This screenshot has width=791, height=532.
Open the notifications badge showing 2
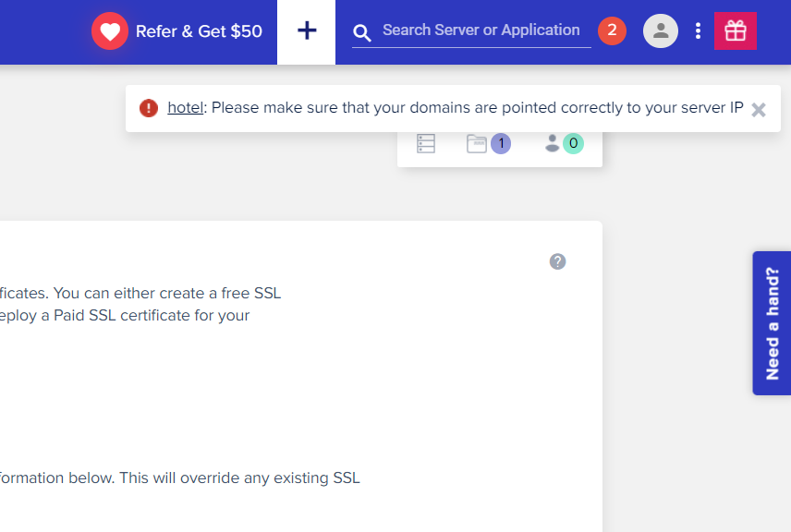(x=612, y=30)
